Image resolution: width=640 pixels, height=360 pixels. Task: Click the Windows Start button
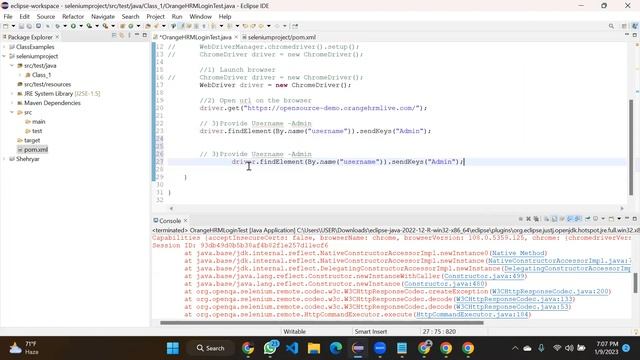coord(173,348)
